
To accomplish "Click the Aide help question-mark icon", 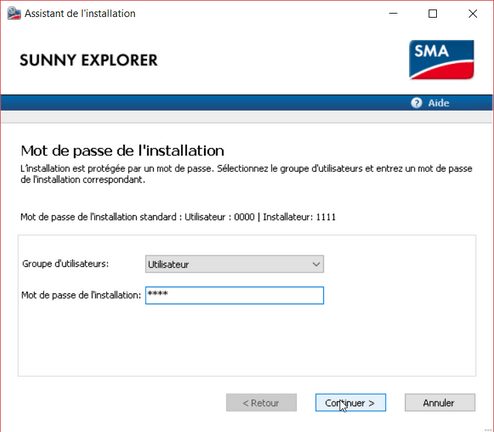I will [416, 103].
